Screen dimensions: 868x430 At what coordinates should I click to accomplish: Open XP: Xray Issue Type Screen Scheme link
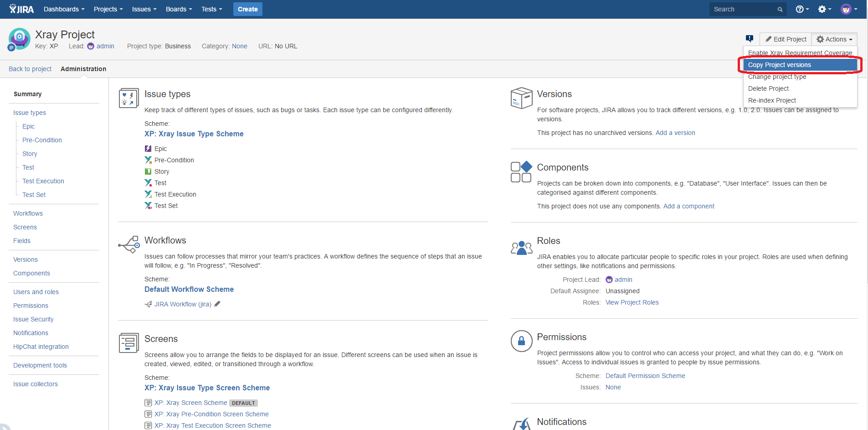(x=207, y=388)
